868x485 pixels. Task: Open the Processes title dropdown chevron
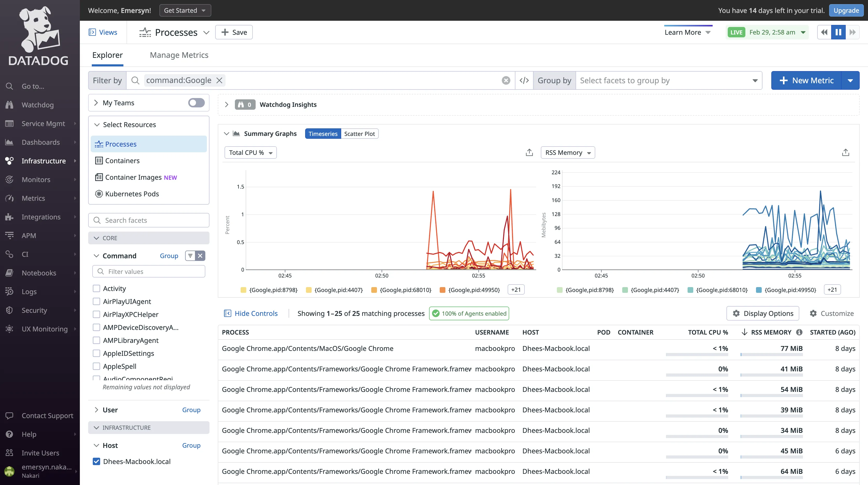206,32
